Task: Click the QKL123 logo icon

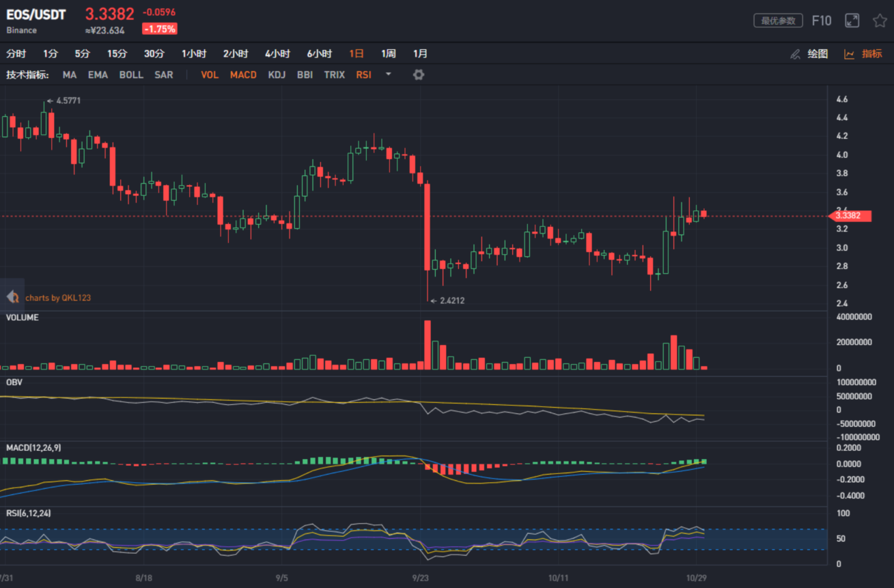Action: 12,297
